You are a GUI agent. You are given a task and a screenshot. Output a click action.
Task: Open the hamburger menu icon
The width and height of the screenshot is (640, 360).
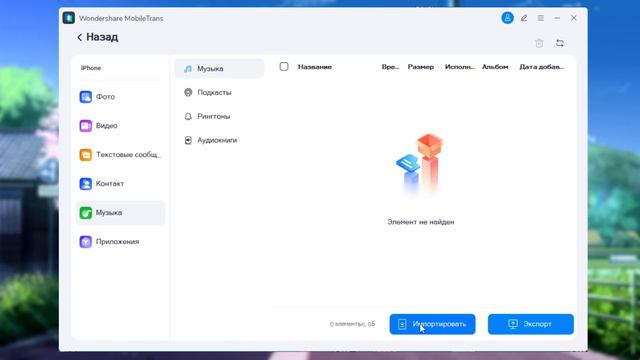[540, 18]
